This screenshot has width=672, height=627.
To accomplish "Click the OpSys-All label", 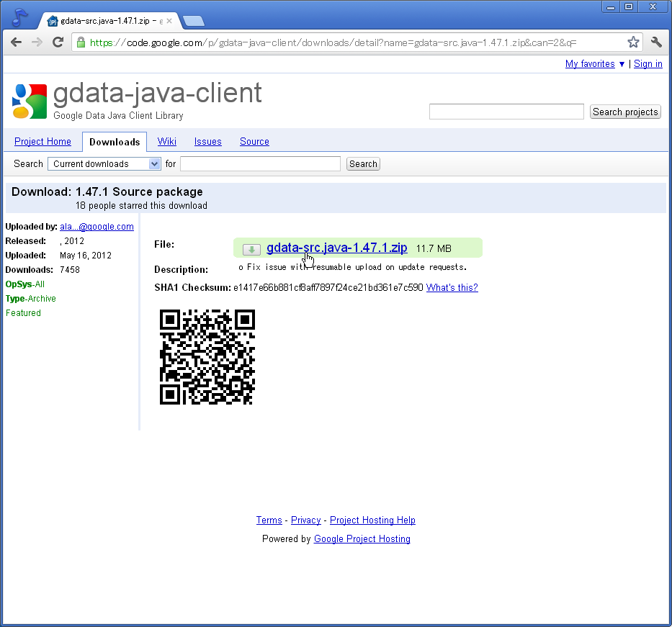I will coord(25,284).
